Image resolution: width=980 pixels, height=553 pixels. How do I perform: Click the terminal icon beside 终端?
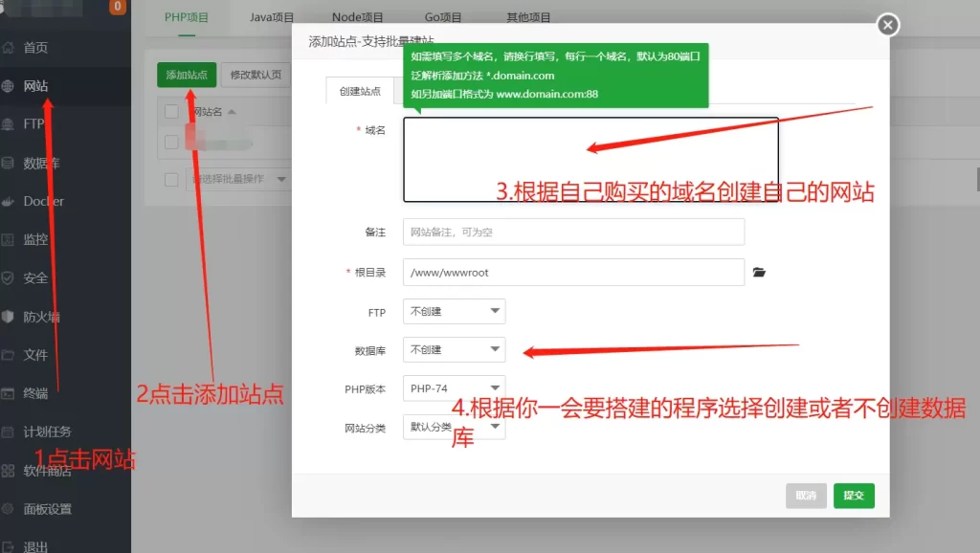[8, 393]
